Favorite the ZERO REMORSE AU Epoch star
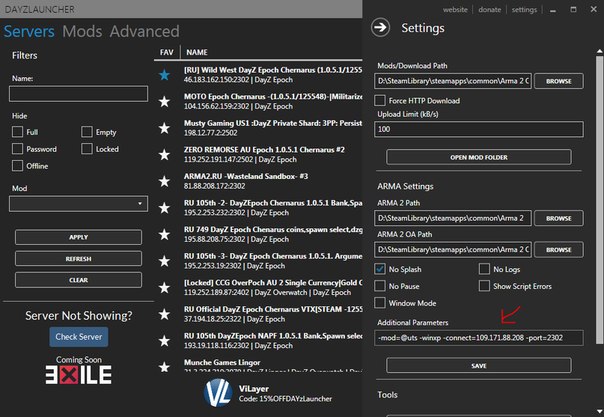 click(x=164, y=154)
